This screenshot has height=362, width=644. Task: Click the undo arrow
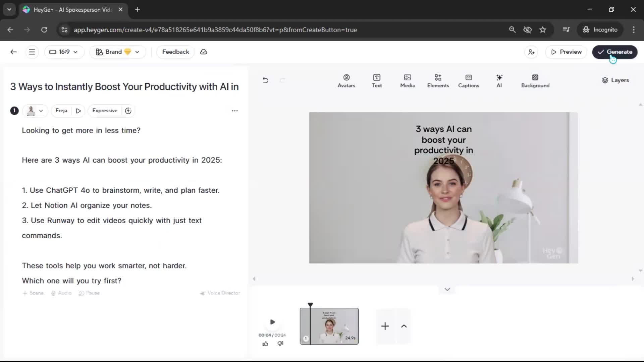265,80
